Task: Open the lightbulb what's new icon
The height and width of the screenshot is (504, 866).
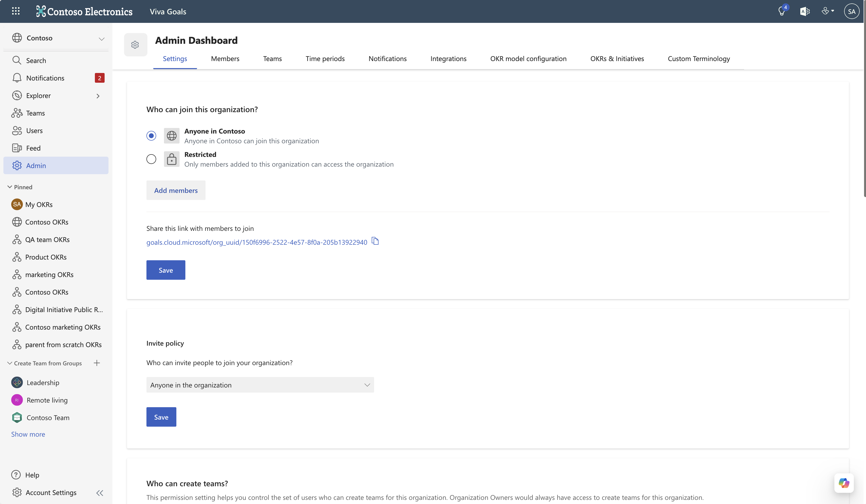Action: pyautogui.click(x=781, y=11)
